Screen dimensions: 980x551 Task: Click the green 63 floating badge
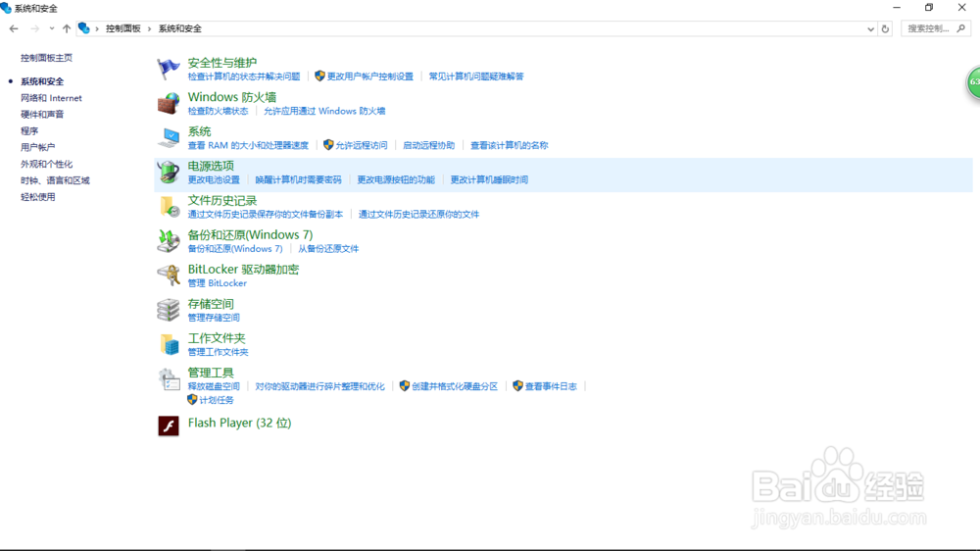[974, 82]
